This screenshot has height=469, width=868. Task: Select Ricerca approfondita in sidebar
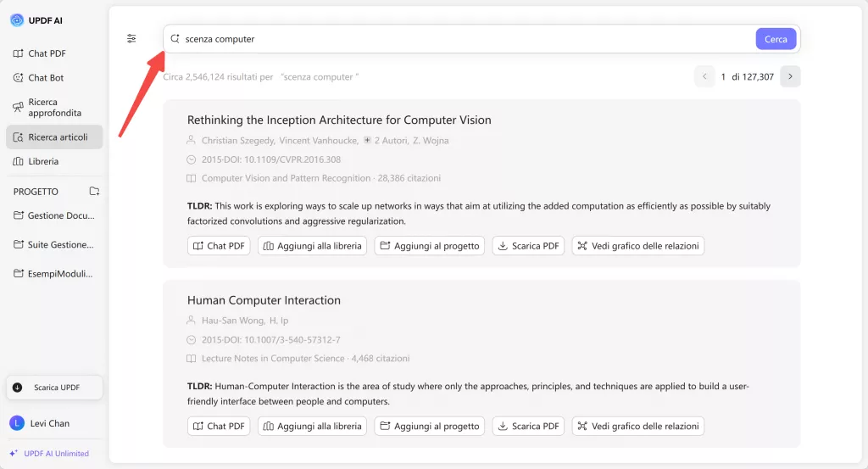(54, 108)
